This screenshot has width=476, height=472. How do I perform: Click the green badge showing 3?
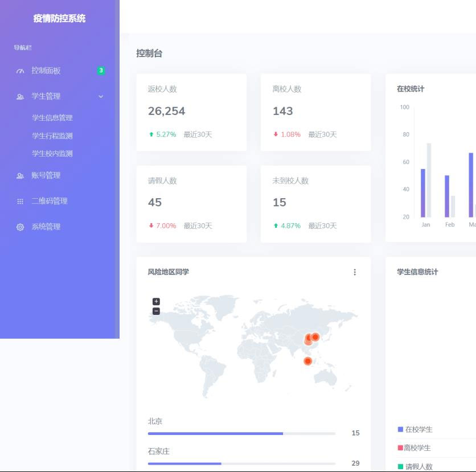click(x=101, y=71)
